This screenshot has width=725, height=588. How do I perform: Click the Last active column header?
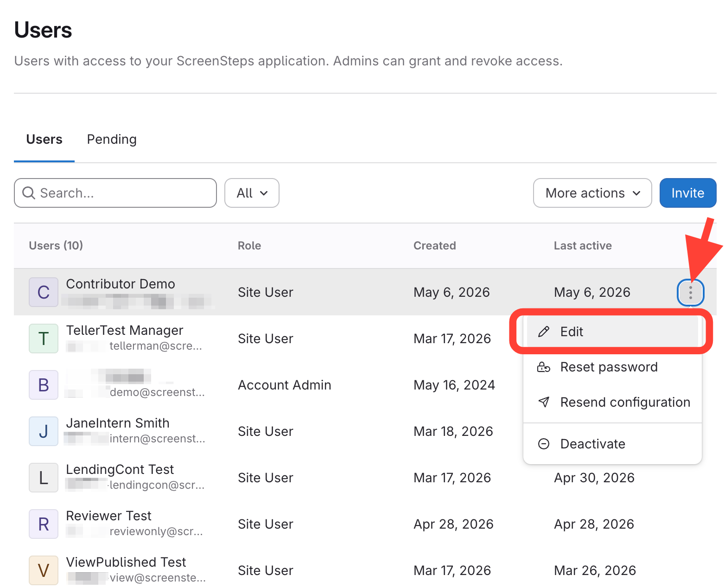pos(583,246)
